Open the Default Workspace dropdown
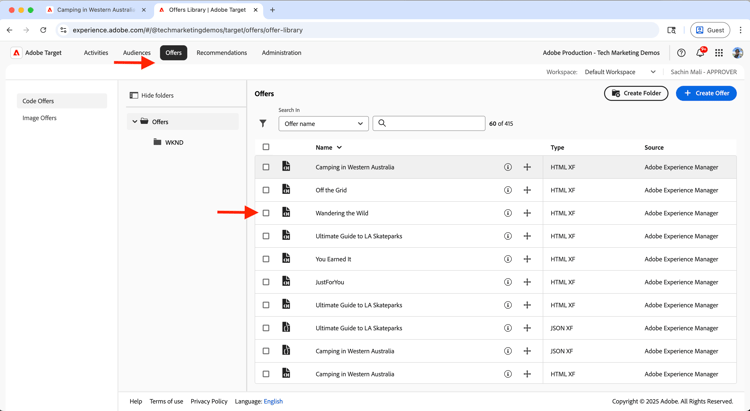 click(620, 72)
